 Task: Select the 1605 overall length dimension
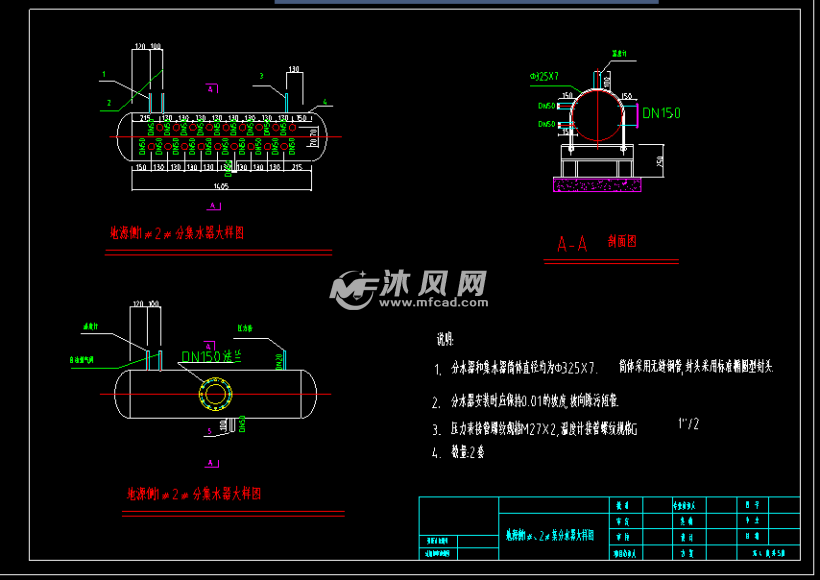coord(219,187)
